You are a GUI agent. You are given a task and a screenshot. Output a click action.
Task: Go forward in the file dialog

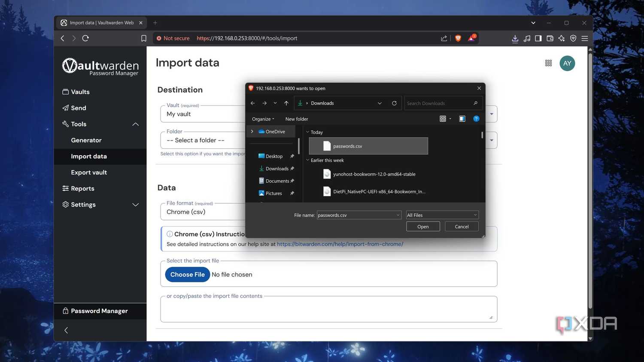[x=264, y=103]
